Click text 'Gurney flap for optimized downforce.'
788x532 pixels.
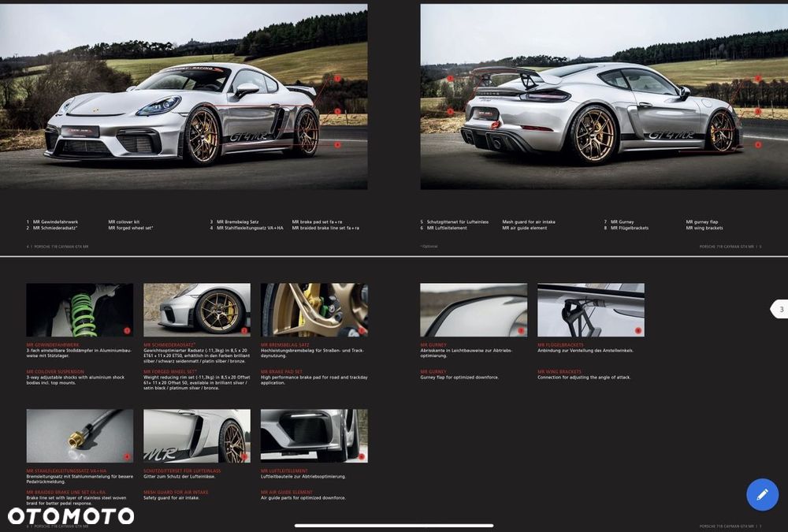coord(460,377)
